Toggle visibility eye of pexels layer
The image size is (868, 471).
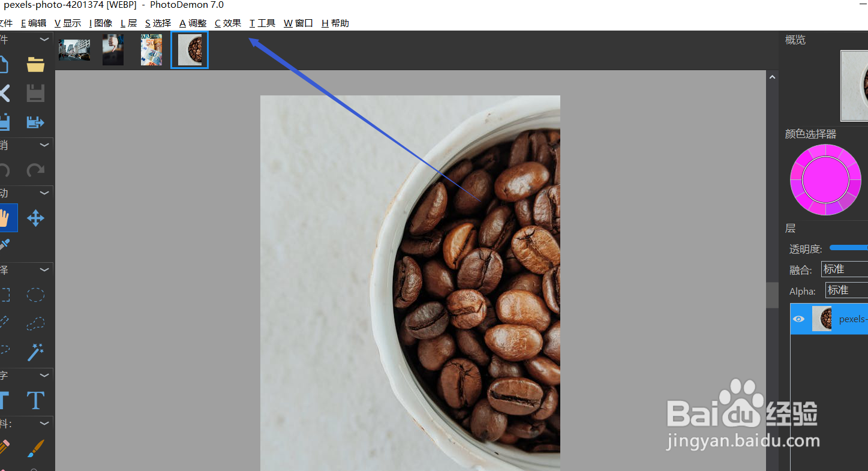(x=798, y=319)
